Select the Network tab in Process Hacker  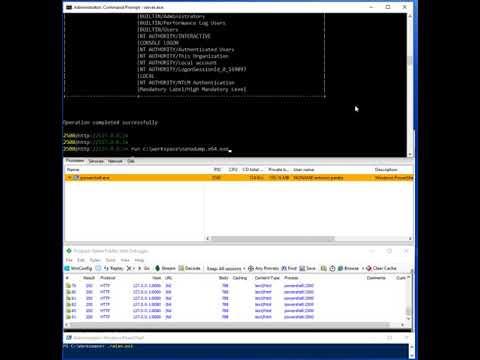(x=115, y=161)
